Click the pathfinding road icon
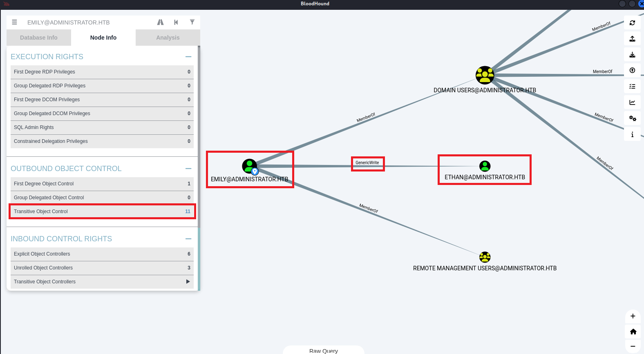The height and width of the screenshot is (354, 644). pos(160,22)
